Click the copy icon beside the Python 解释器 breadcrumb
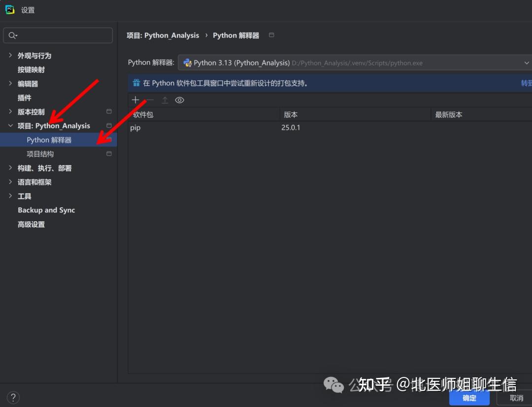 [x=271, y=35]
